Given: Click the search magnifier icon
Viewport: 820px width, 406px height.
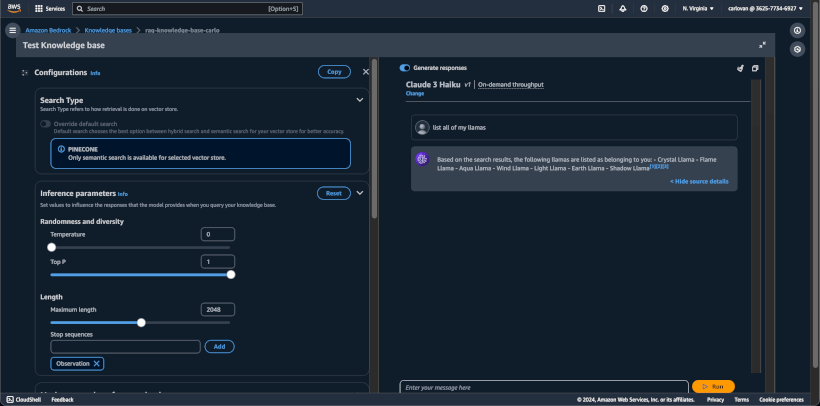Looking at the screenshot, I should pyautogui.click(x=79, y=9).
